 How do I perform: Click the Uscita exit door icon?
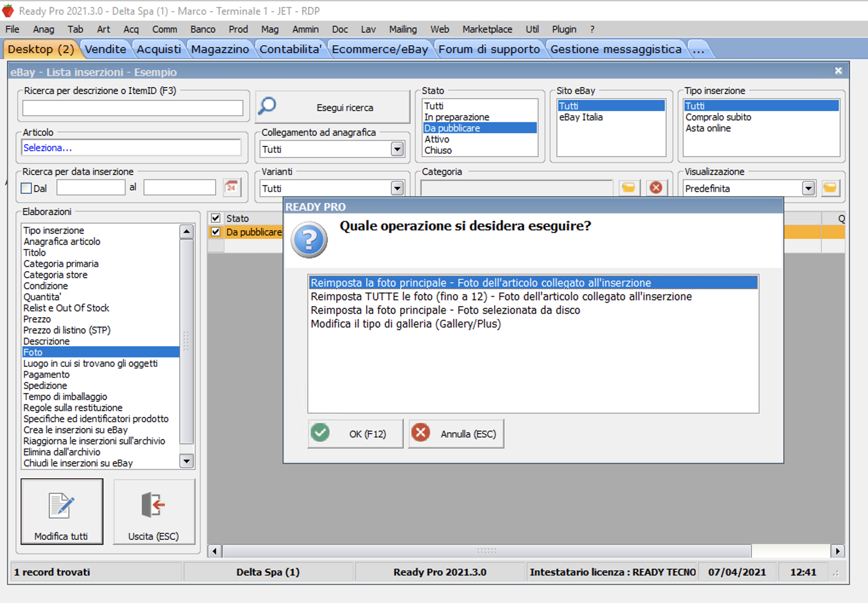153,505
